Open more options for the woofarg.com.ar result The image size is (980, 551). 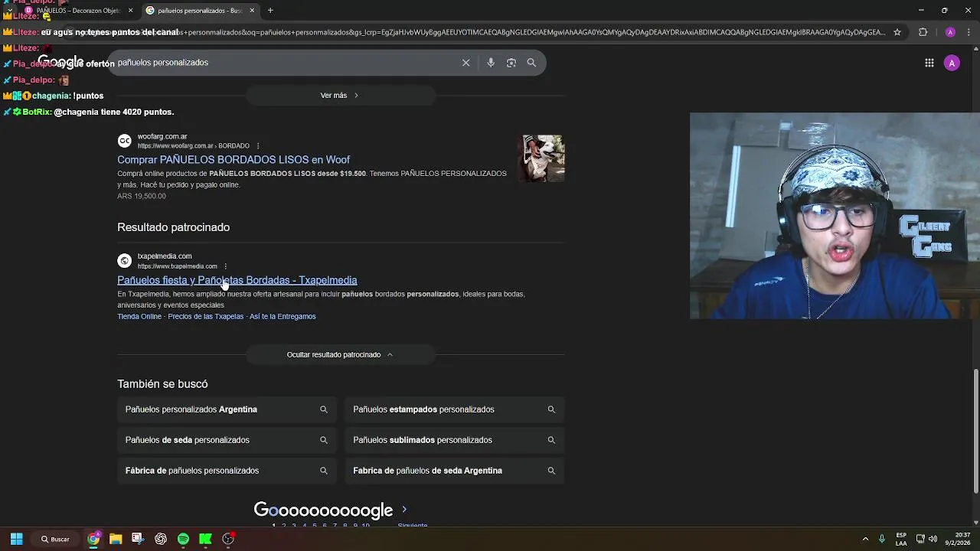coord(258,146)
